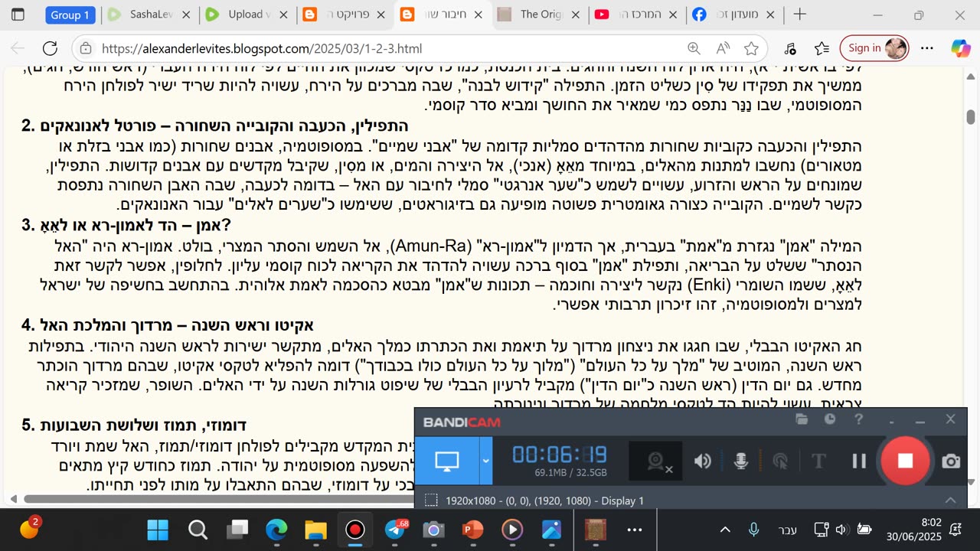This screenshot has width=980, height=551.
Task: Add this page to favorites star
Action: tap(752, 48)
